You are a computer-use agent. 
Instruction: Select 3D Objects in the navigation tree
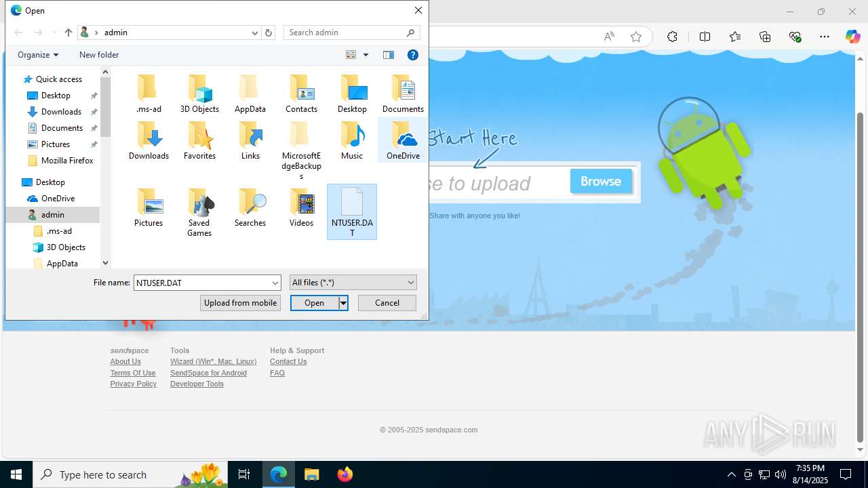(66, 247)
